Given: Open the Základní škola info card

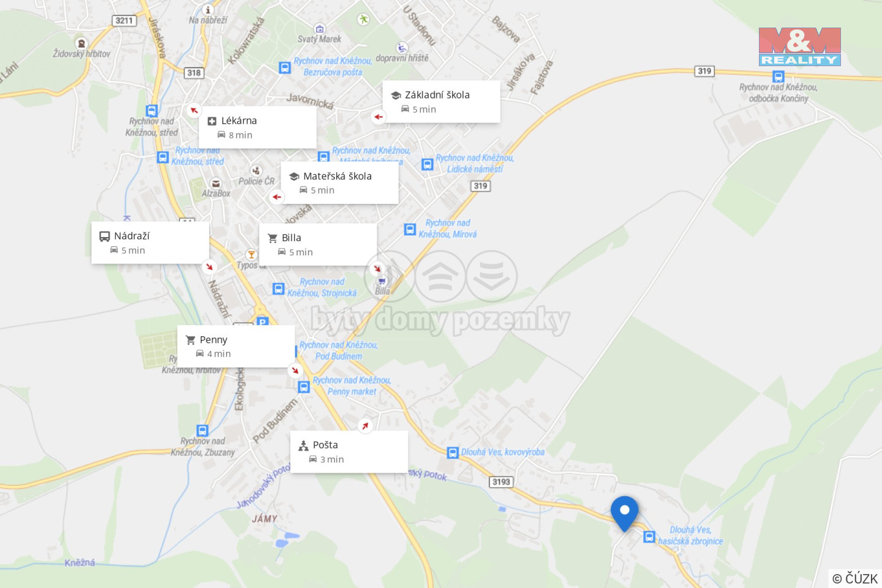Looking at the screenshot, I should (x=442, y=102).
